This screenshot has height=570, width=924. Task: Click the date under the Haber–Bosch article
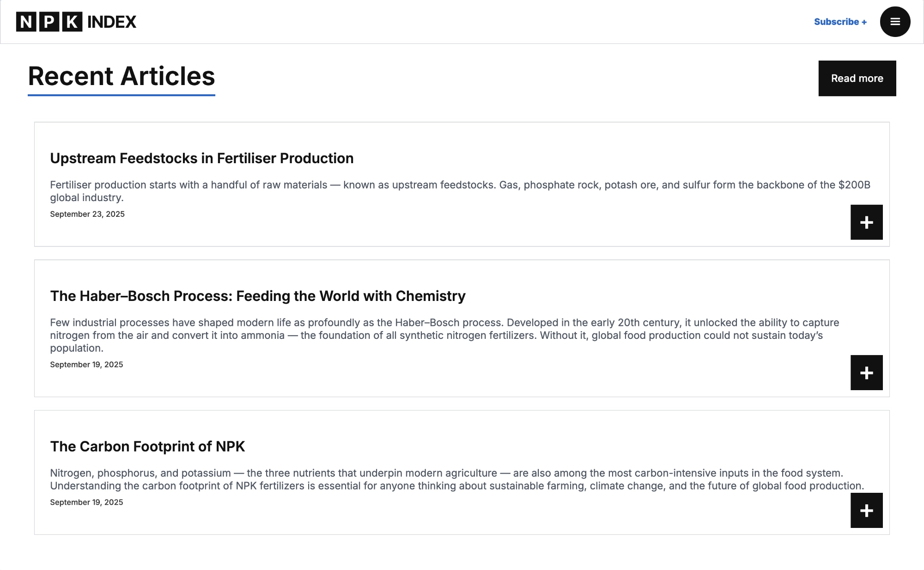click(x=86, y=365)
